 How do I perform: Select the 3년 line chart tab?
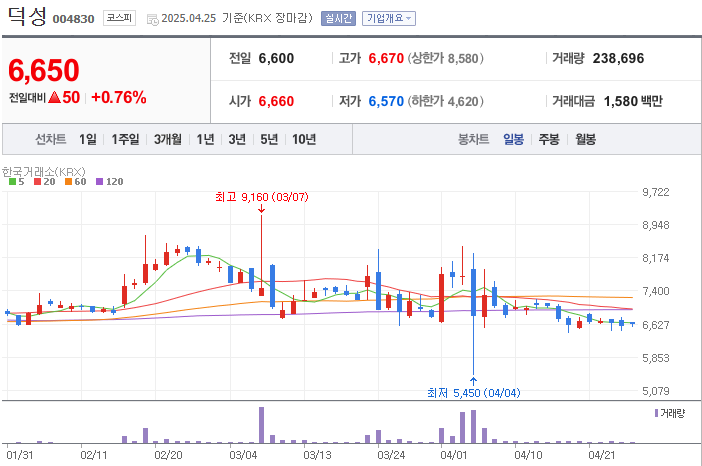point(237,139)
